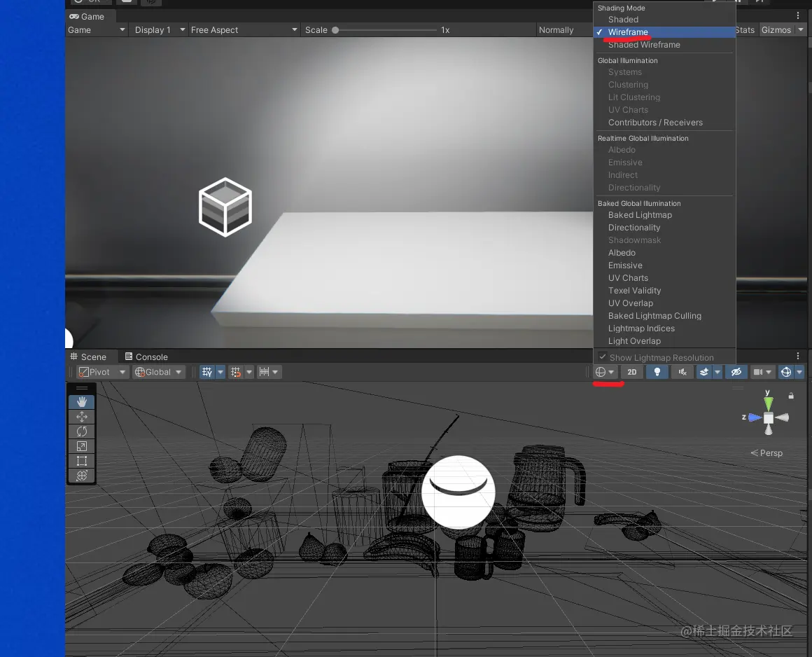The height and width of the screenshot is (657, 812).
Task: Expand scene effects dropdown arrow
Action: pyautogui.click(x=717, y=372)
